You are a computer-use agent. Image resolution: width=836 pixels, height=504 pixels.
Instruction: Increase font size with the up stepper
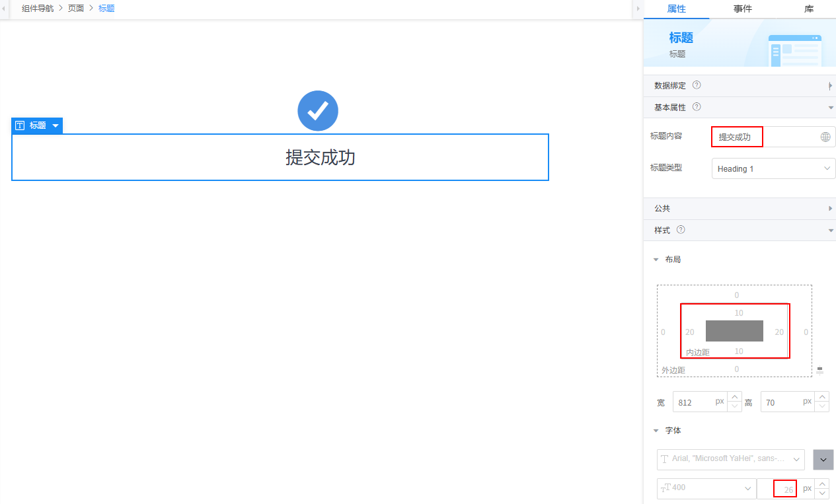(822, 484)
